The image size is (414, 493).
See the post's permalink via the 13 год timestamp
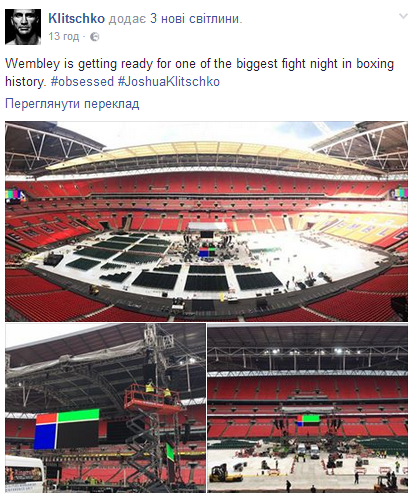64,36
